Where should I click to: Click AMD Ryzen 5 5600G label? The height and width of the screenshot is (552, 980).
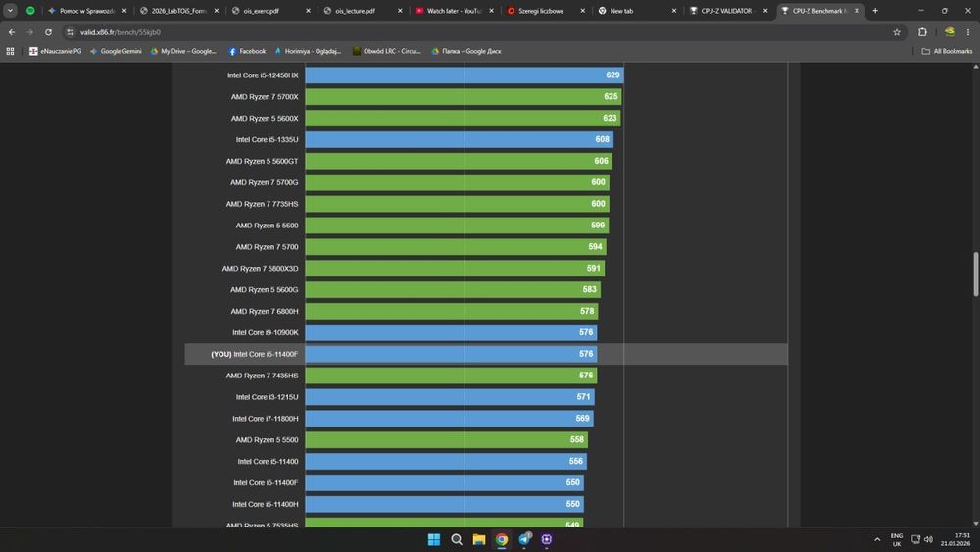point(264,290)
